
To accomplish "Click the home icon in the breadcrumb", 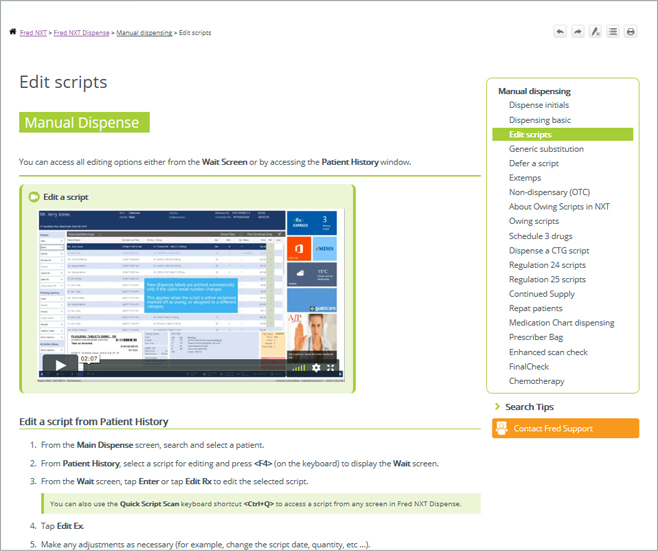I will click(13, 32).
